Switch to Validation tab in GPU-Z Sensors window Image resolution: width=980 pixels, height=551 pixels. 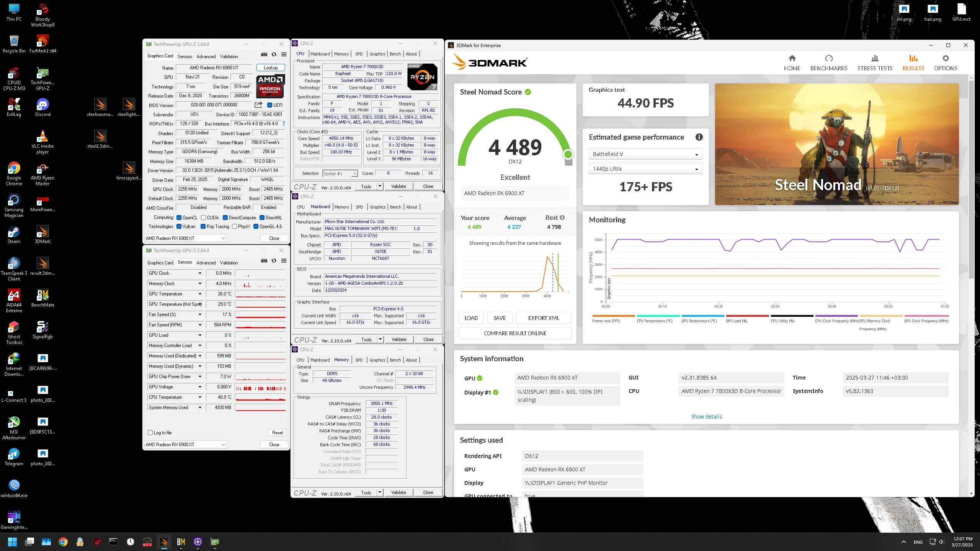tap(229, 262)
